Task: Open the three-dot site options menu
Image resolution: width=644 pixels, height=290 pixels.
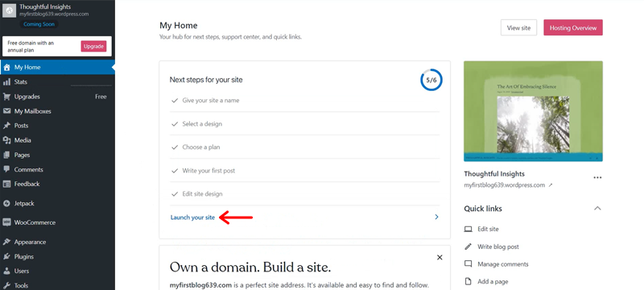Action: click(597, 177)
